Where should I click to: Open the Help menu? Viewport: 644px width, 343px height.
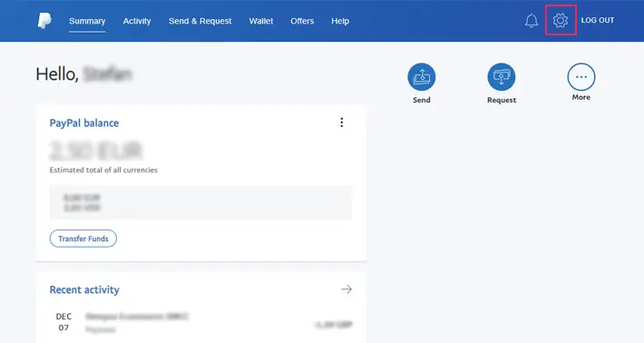tap(340, 21)
